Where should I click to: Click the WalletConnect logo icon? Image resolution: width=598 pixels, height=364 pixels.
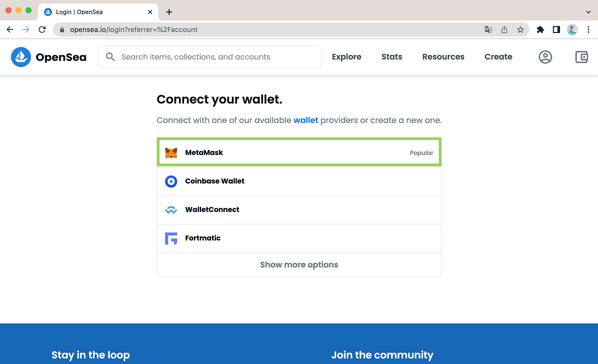pos(171,210)
